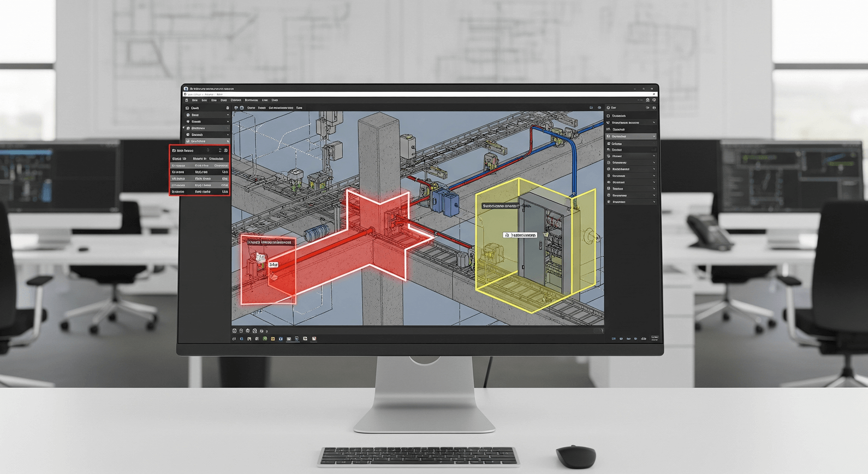Screen dimensions: 868x474
Task: Select the first light-gray row in clash table
Action: (x=200, y=165)
